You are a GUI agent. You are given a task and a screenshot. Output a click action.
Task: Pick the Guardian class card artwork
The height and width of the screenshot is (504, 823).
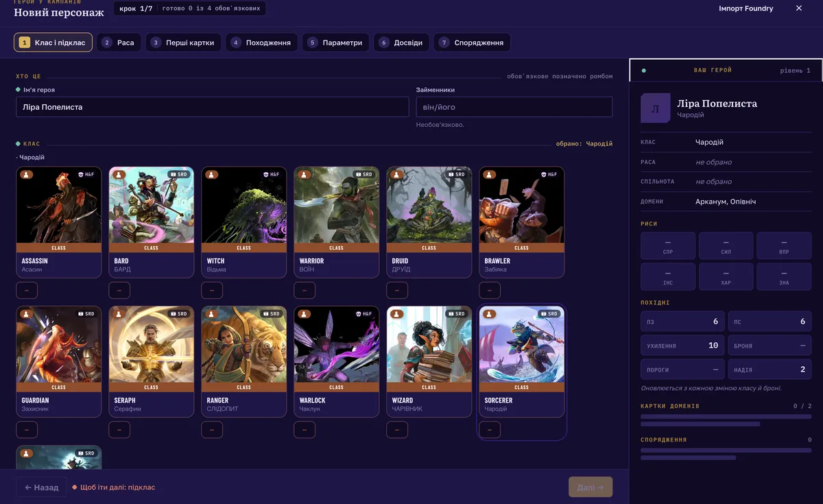tap(58, 345)
